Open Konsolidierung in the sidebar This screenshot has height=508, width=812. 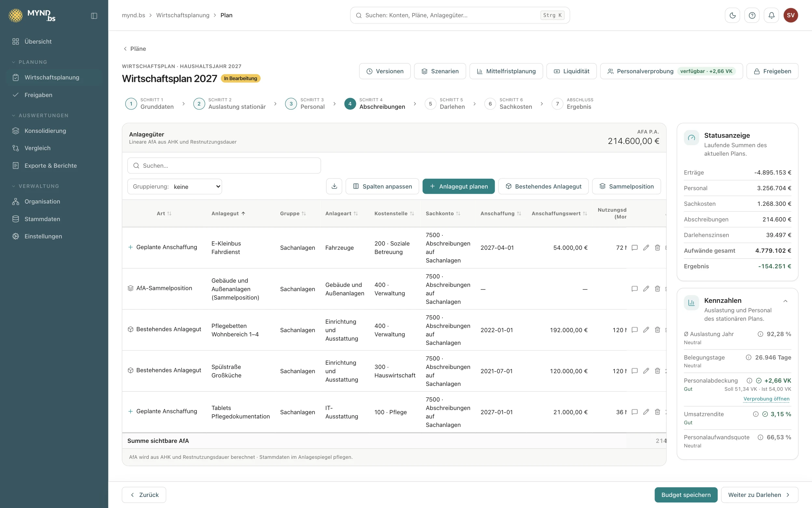(54, 131)
